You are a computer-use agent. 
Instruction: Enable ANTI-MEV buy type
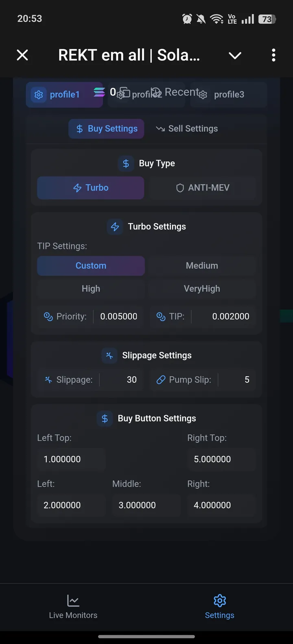(202, 188)
